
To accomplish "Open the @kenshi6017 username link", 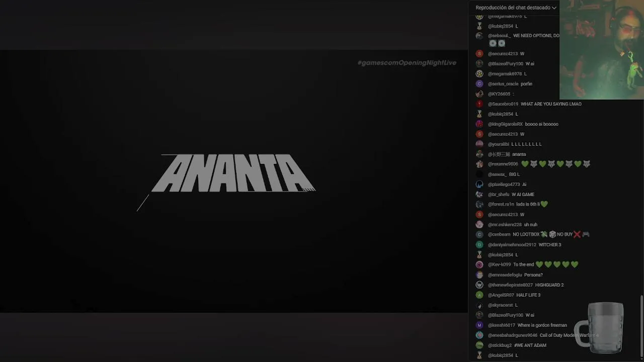I will click(502, 325).
